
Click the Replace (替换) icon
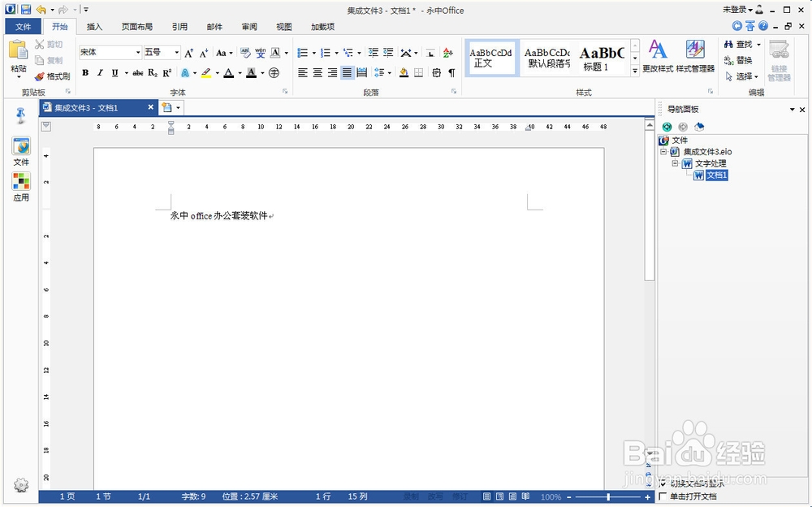[728, 61]
